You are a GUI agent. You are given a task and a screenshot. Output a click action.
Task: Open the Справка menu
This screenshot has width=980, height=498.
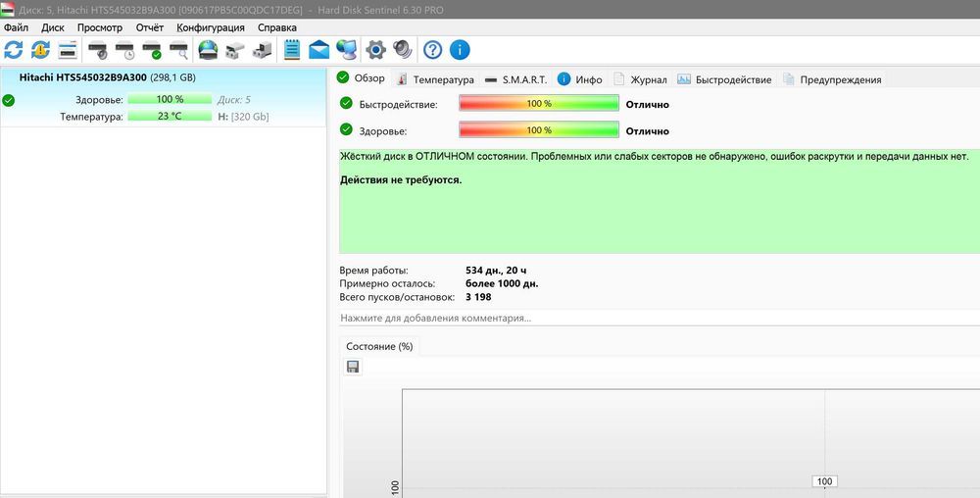click(277, 27)
